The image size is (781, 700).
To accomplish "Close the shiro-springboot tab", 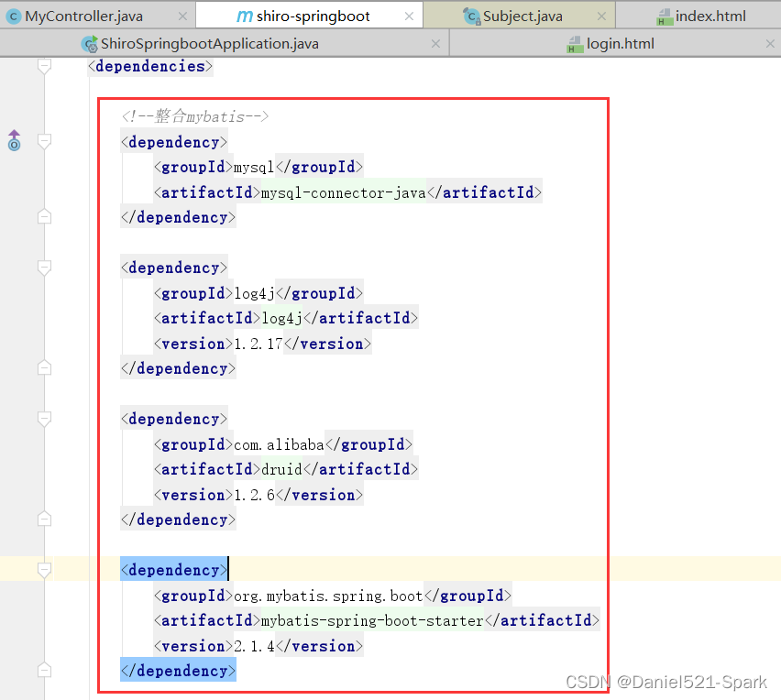I will (409, 16).
